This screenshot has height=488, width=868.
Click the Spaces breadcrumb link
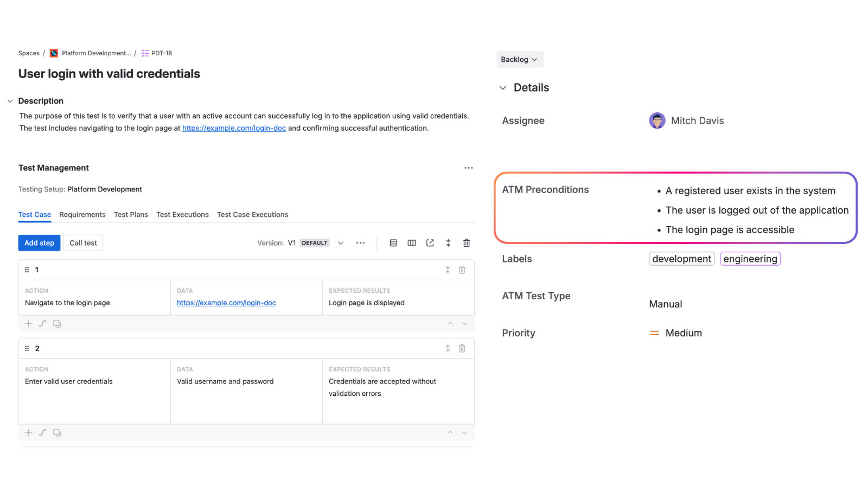click(x=29, y=53)
